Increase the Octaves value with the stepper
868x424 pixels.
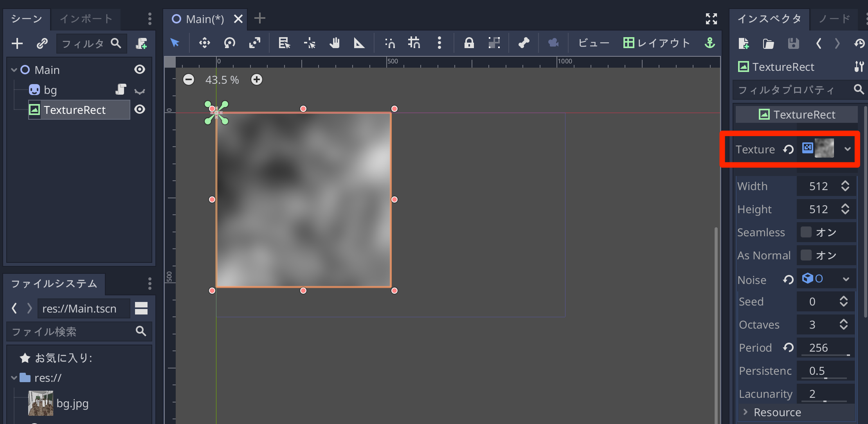843,322
